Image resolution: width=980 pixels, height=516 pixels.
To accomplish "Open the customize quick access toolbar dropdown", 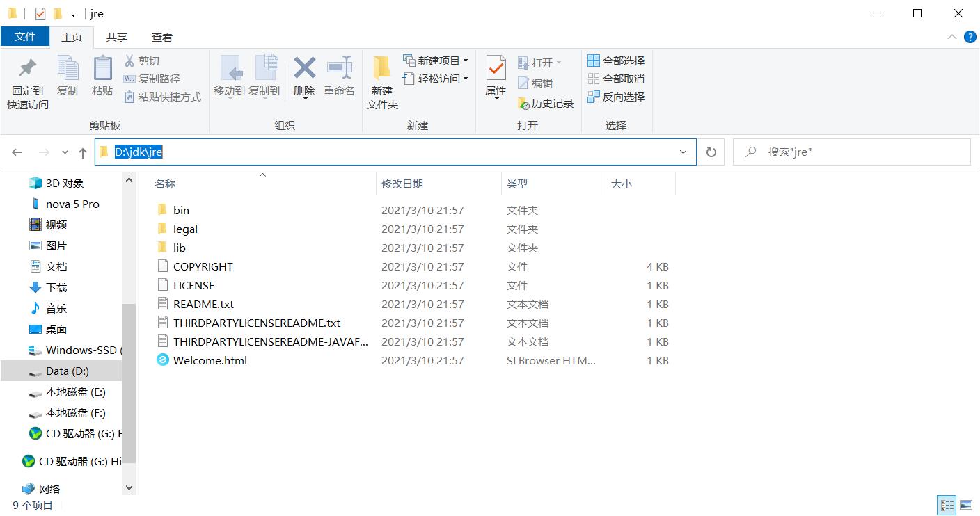I will 73,14.
